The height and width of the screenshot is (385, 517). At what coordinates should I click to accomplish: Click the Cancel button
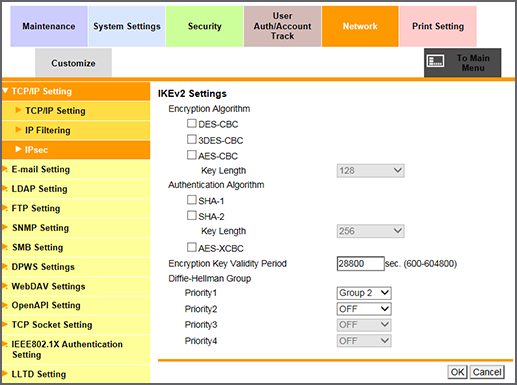point(487,372)
